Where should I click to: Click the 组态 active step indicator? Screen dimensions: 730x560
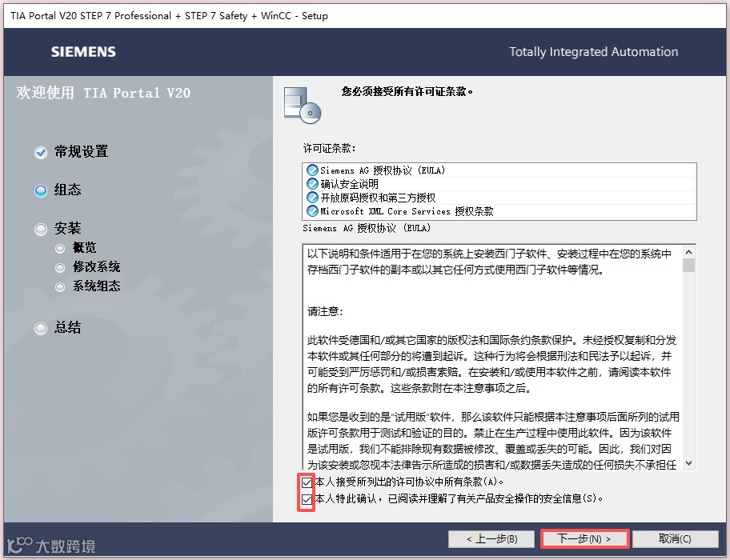[41, 190]
